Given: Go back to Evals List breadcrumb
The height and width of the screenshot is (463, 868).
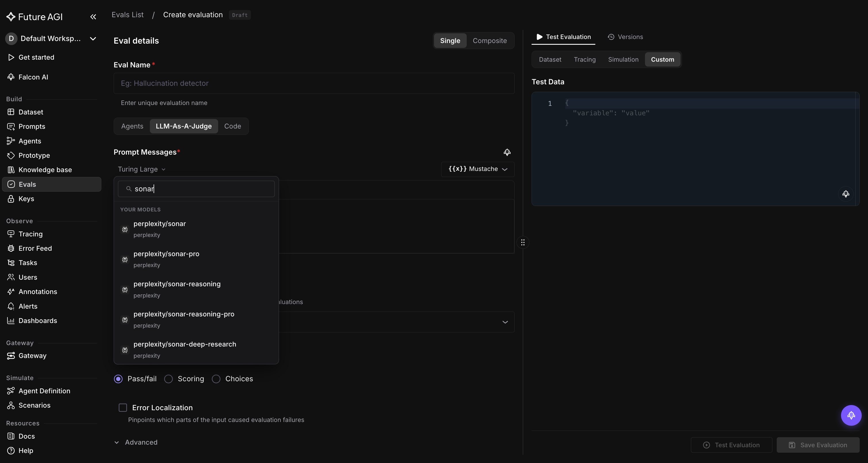Looking at the screenshot, I should (x=127, y=15).
